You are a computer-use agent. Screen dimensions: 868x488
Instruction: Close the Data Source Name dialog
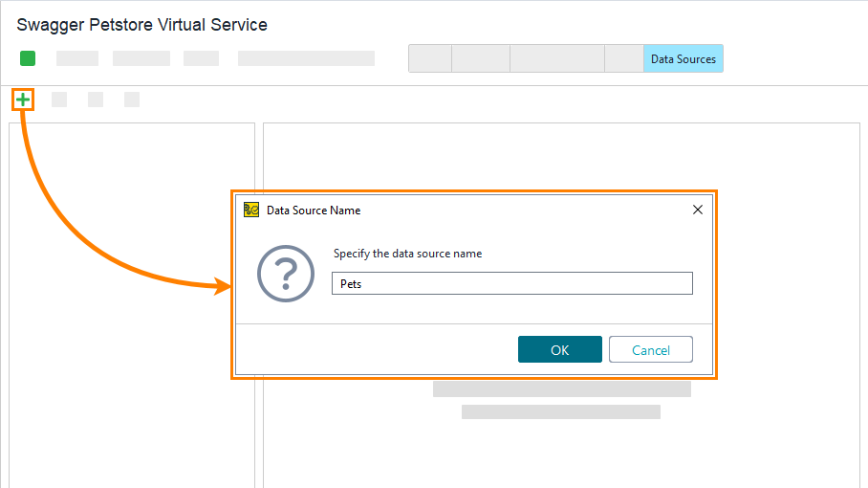pyautogui.click(x=698, y=210)
